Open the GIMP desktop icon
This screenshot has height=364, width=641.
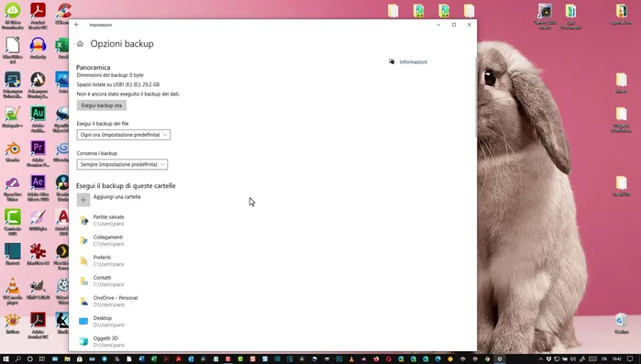coord(38,289)
